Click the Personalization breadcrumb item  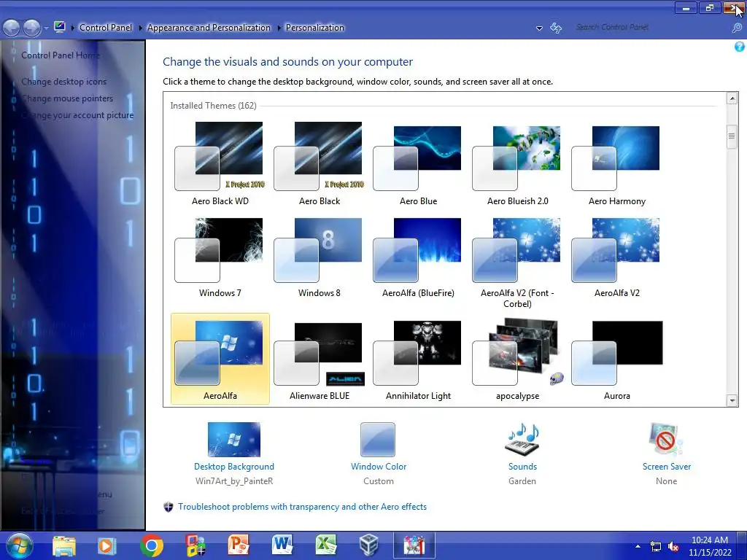coord(314,28)
